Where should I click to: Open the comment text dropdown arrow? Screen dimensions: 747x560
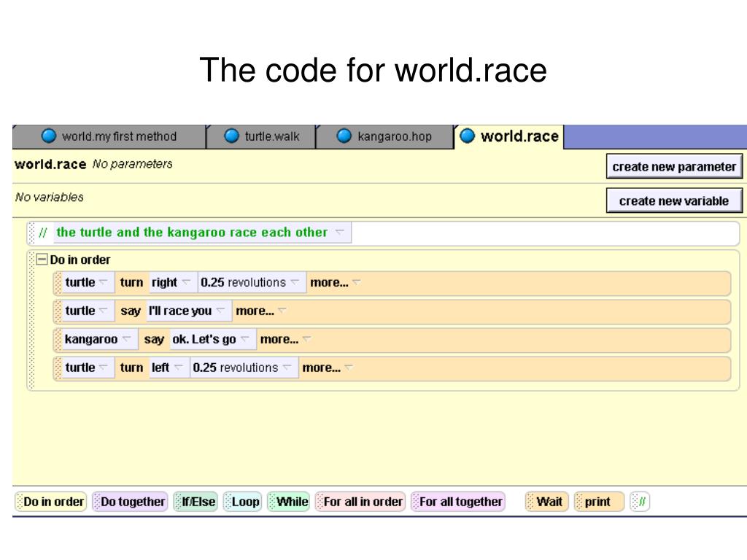tap(340, 232)
